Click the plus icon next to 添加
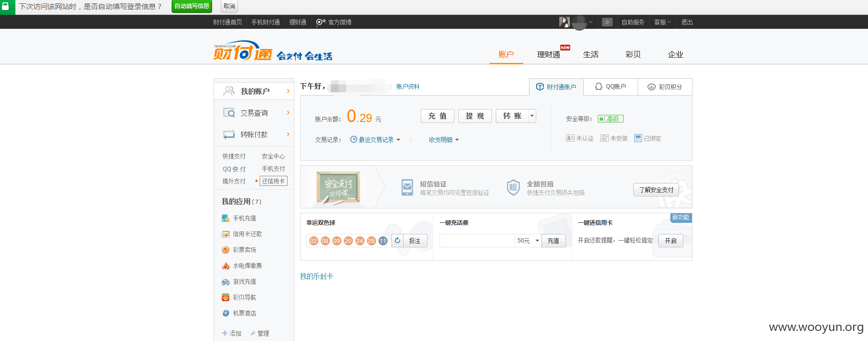The width and height of the screenshot is (868, 341). (225, 333)
